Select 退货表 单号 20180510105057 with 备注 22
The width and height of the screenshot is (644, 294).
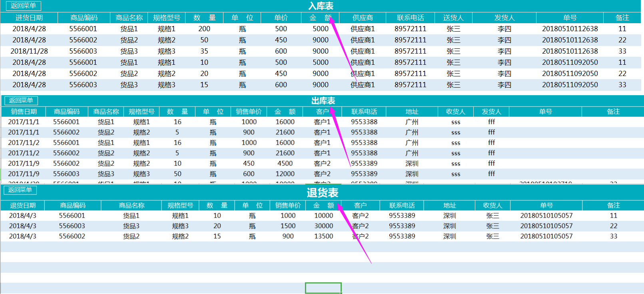pyautogui.click(x=546, y=226)
